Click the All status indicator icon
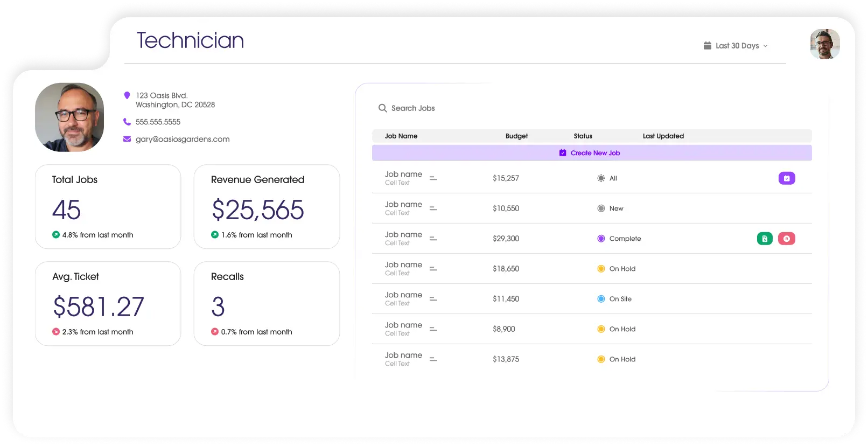 (601, 178)
